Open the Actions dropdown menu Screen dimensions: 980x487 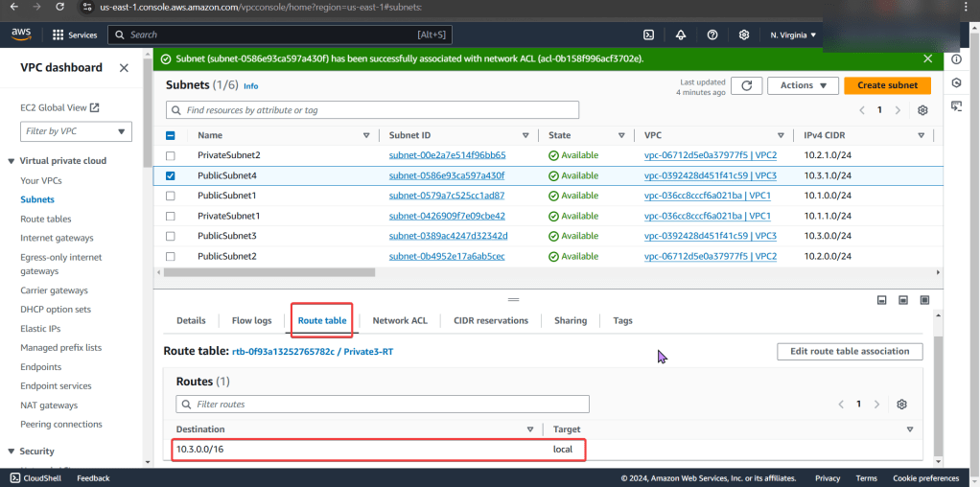803,85
